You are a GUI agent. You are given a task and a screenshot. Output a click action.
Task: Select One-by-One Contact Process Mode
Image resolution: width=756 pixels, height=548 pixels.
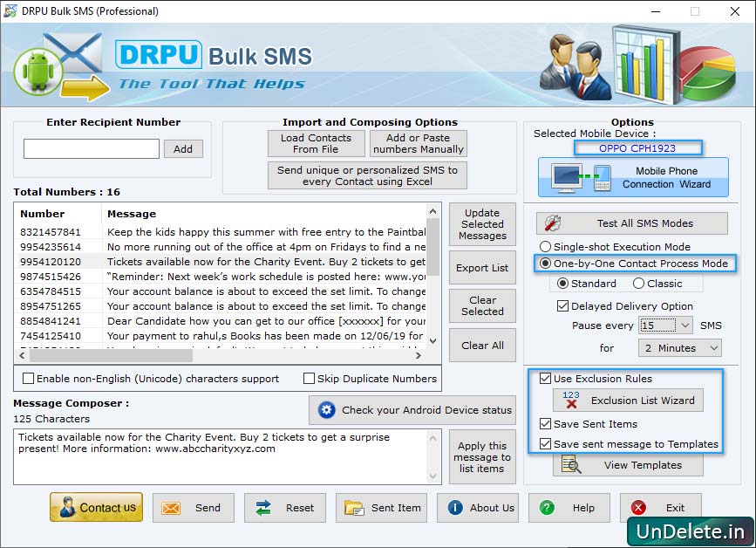pos(545,264)
